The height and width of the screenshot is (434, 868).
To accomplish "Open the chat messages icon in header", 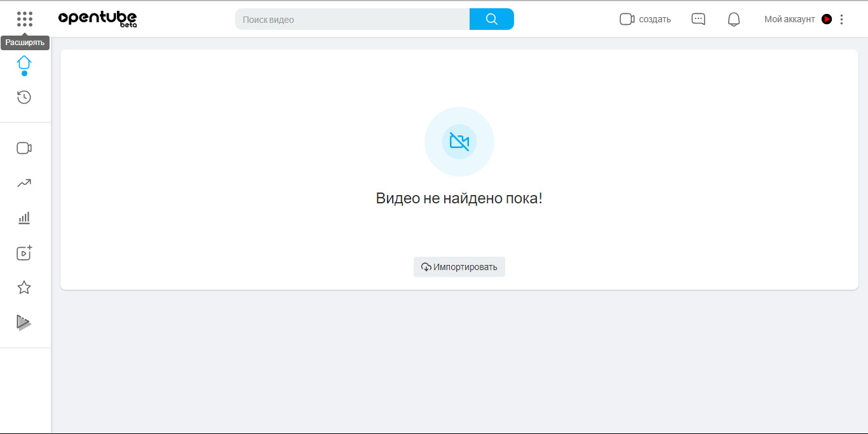I will click(x=698, y=19).
